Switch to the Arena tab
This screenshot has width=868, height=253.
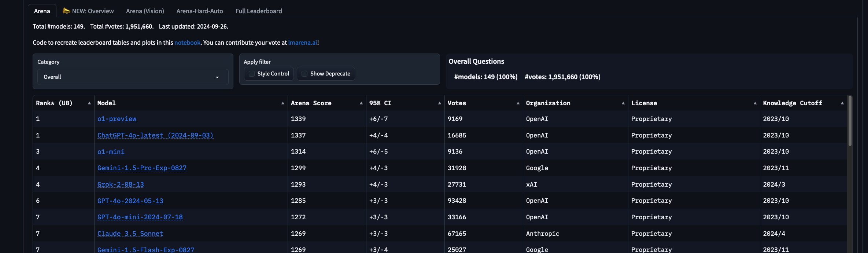42,11
